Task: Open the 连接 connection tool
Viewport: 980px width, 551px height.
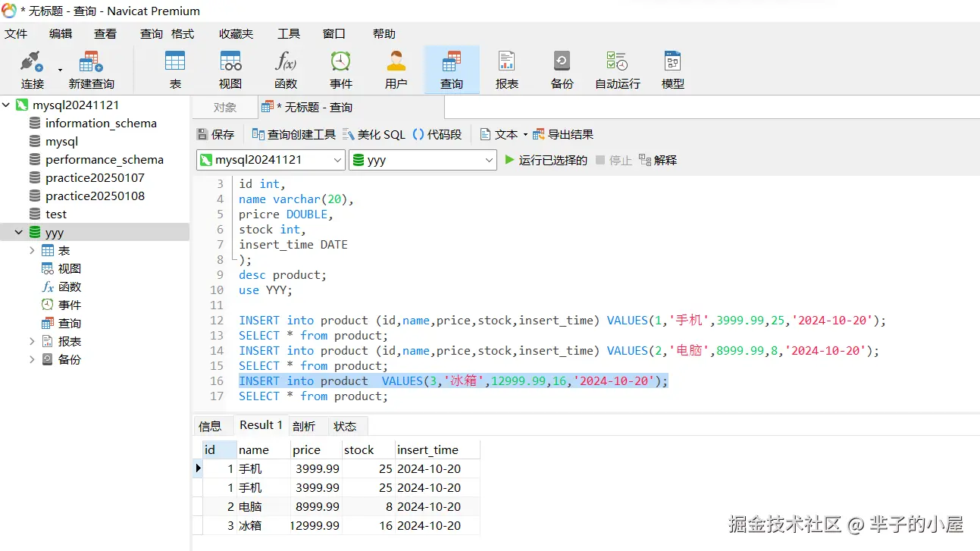Action: pyautogui.click(x=33, y=70)
